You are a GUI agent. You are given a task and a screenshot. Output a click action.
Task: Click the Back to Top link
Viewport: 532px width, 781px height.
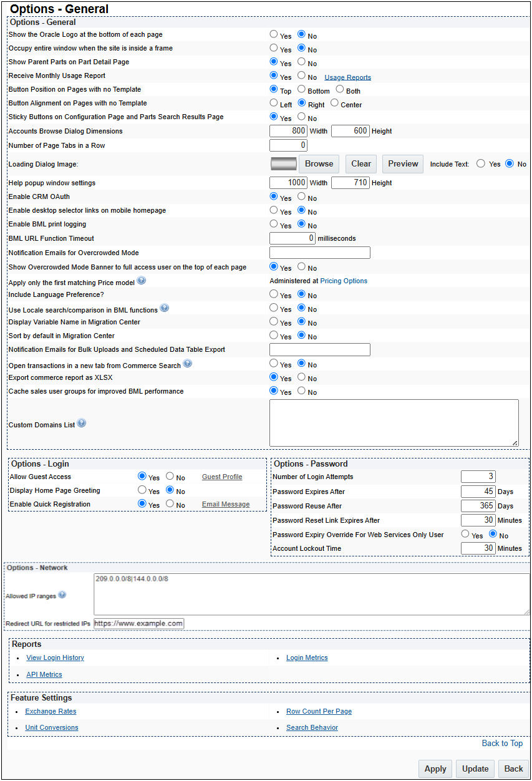click(502, 743)
